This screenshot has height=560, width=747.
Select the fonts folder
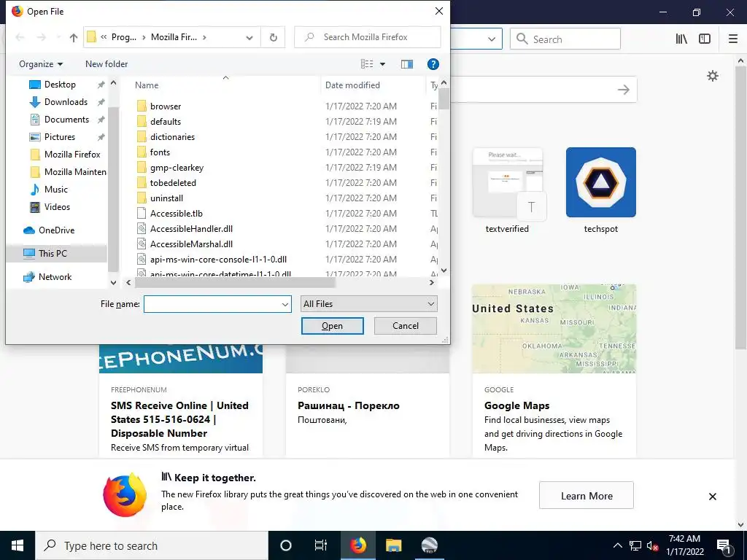pos(160,152)
